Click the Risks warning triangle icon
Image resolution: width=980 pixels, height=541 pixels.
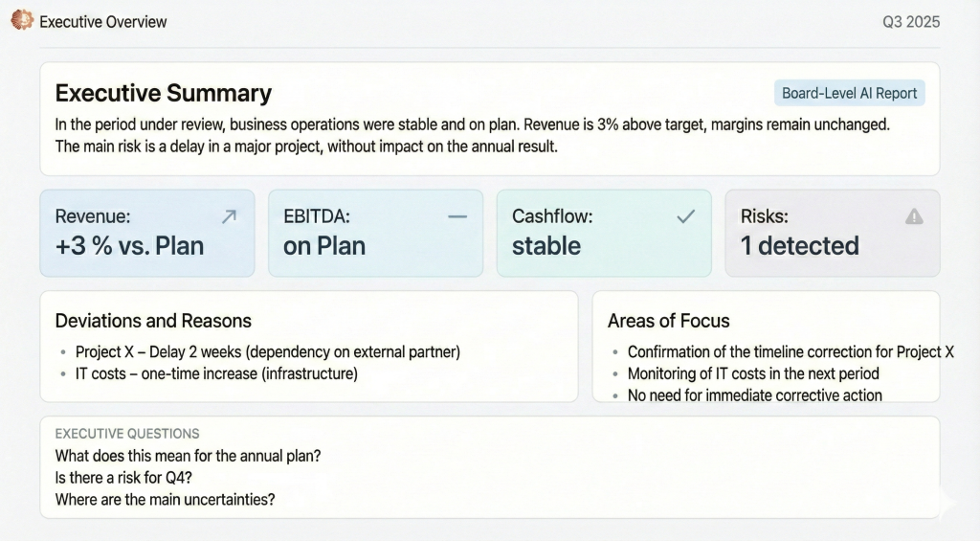click(x=914, y=216)
